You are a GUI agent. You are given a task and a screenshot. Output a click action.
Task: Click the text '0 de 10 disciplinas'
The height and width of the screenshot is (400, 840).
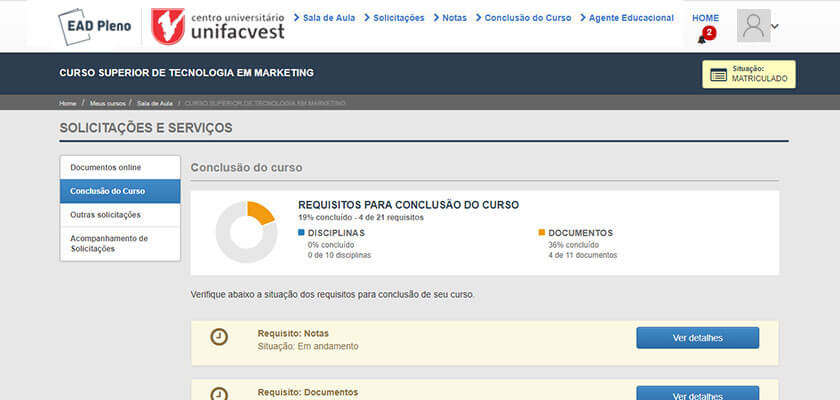click(339, 255)
